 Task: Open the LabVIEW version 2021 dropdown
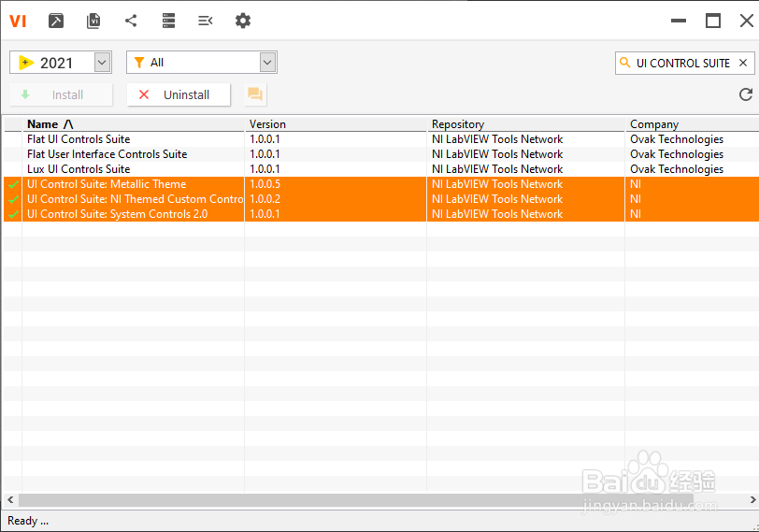point(102,63)
